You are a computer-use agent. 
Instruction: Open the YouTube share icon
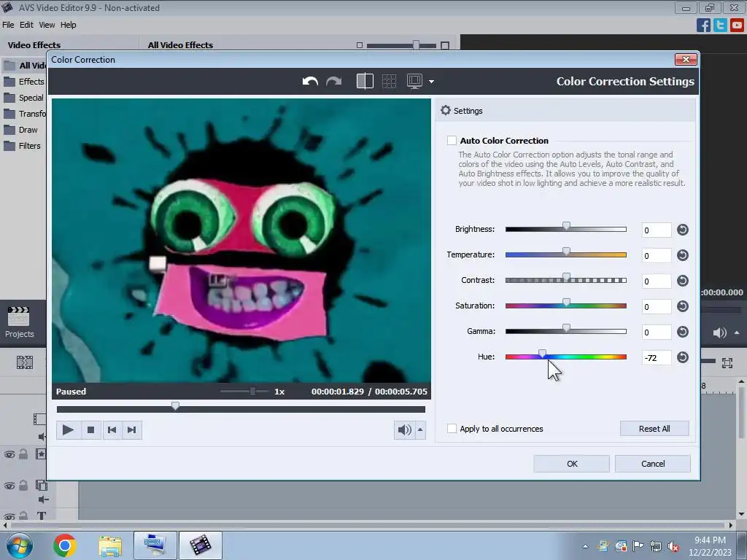pos(737,25)
